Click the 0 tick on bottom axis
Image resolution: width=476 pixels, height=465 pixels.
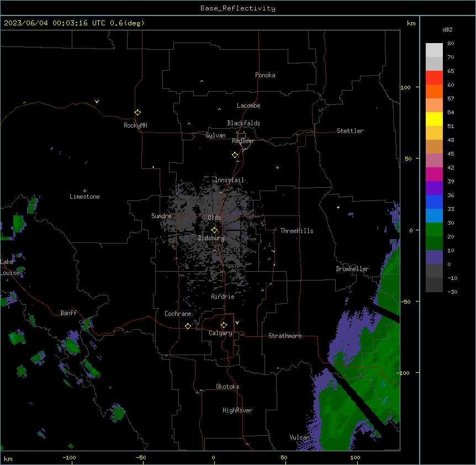coord(213,457)
